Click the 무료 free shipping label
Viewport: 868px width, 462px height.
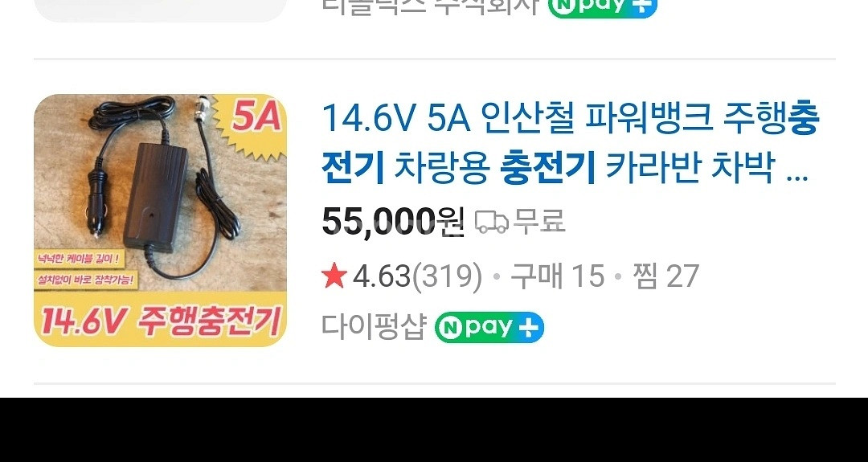539,221
